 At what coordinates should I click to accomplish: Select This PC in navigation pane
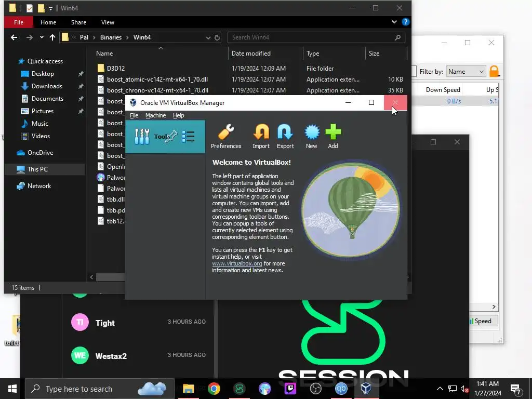[x=37, y=169]
